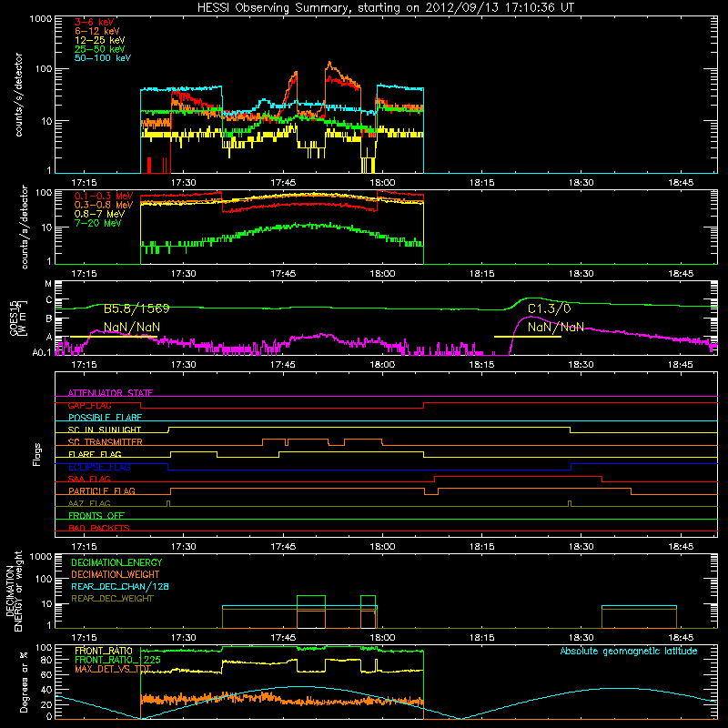Click the C1.3/0 flare annotation
Screen dimensions: 728x728
point(550,308)
